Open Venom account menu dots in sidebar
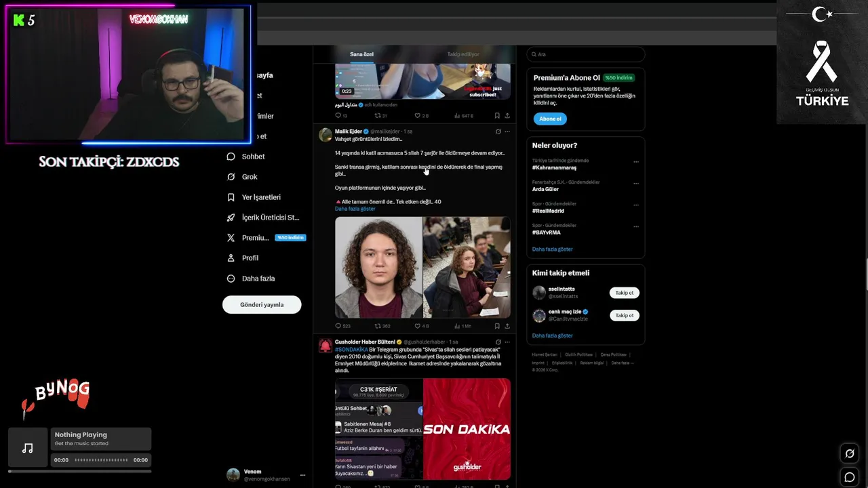Viewport: 868px width, 488px height. pos(302,475)
